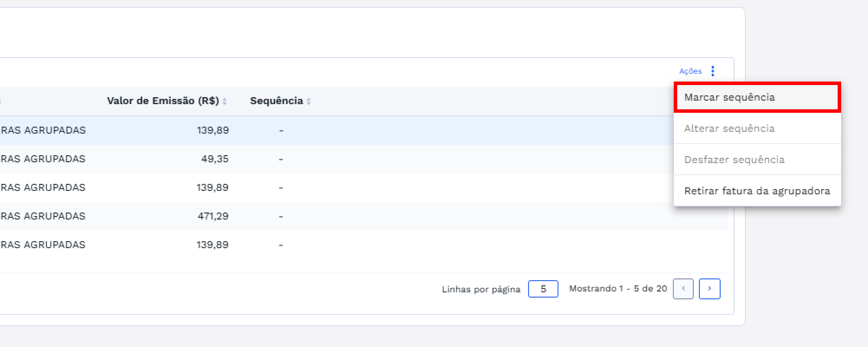This screenshot has width=868, height=347.
Task: Click the last row's 139,89 value
Action: click(x=212, y=245)
